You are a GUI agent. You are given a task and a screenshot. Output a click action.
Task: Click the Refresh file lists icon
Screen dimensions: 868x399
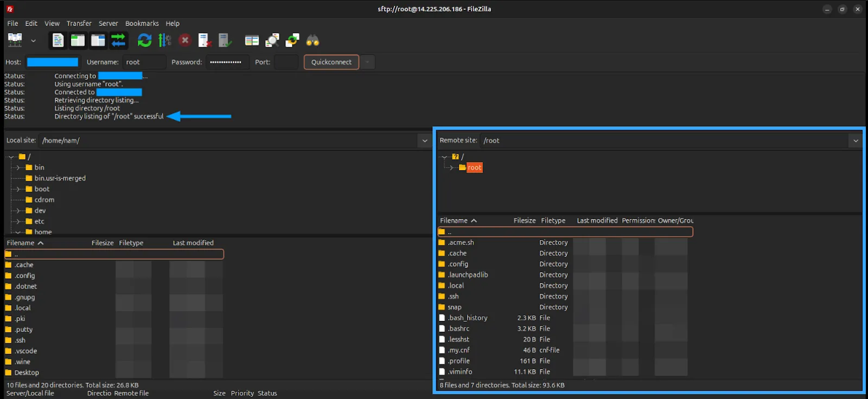click(144, 40)
